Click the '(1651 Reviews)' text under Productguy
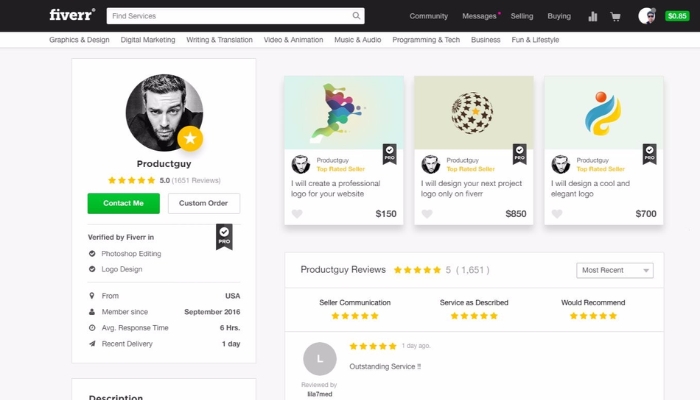The width and height of the screenshot is (700, 400). coord(196,180)
